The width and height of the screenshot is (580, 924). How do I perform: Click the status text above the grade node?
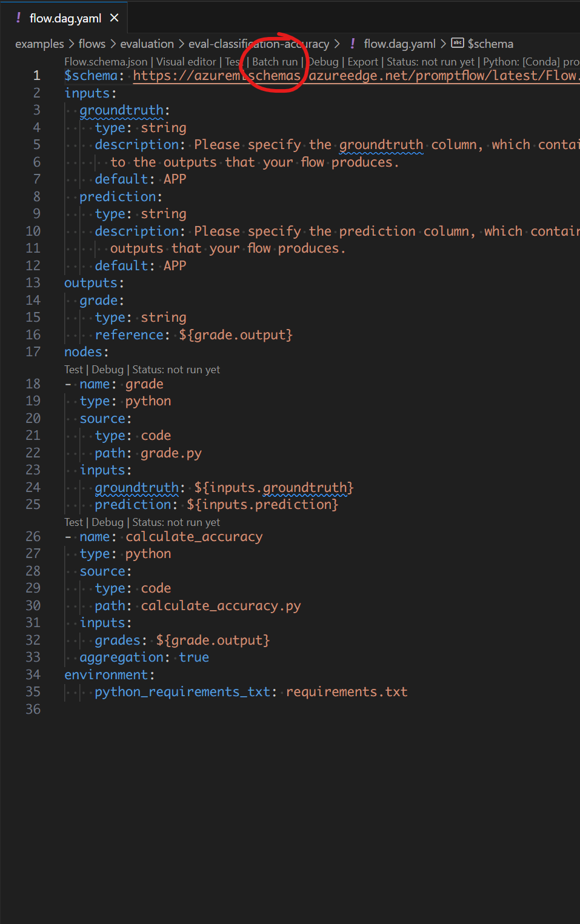click(176, 370)
